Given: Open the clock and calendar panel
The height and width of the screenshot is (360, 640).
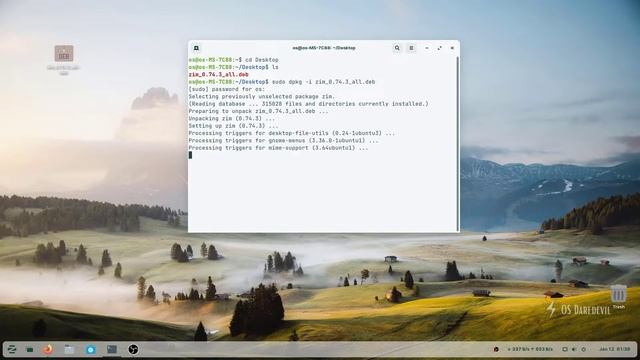Looking at the screenshot, I should 615,349.
